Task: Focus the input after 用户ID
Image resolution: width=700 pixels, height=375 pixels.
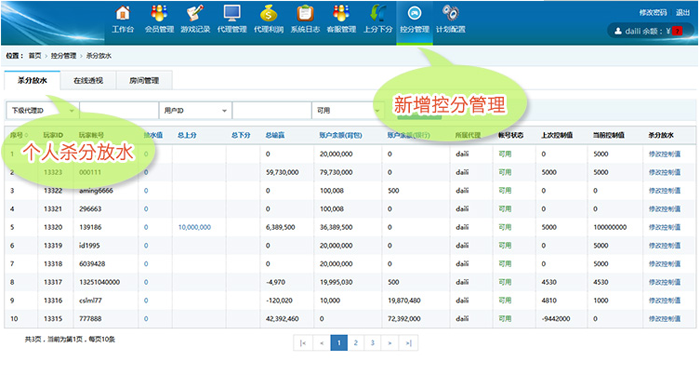Action: [x=271, y=110]
